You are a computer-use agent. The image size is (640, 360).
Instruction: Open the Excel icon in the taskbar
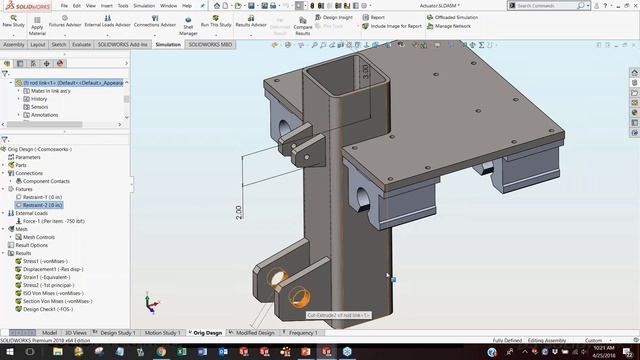click(182, 351)
